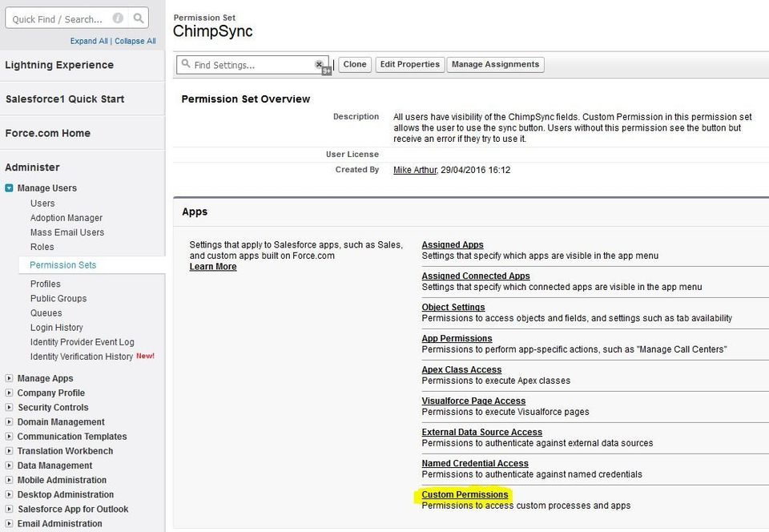Open Apex Class Access link
The height and width of the screenshot is (532, 769).
pos(461,369)
